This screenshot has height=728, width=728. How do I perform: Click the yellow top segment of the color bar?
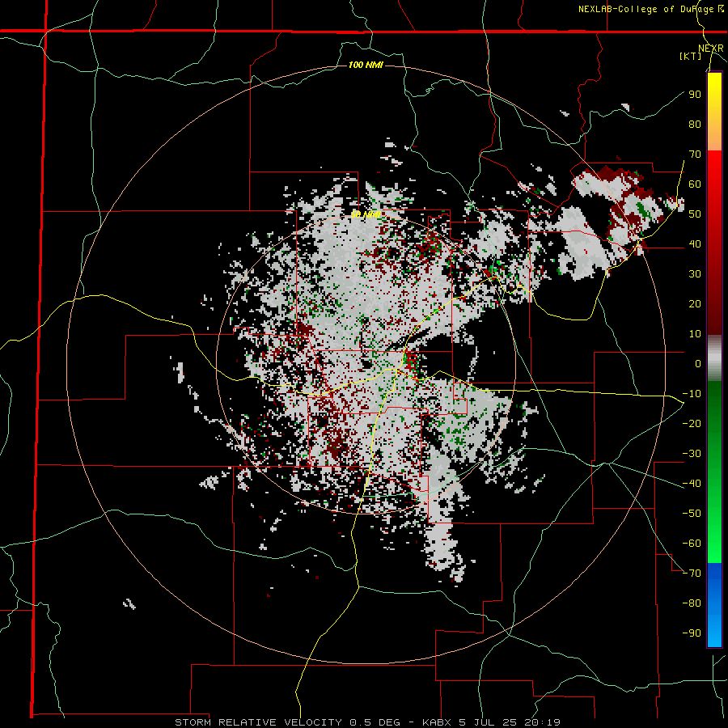point(714,112)
